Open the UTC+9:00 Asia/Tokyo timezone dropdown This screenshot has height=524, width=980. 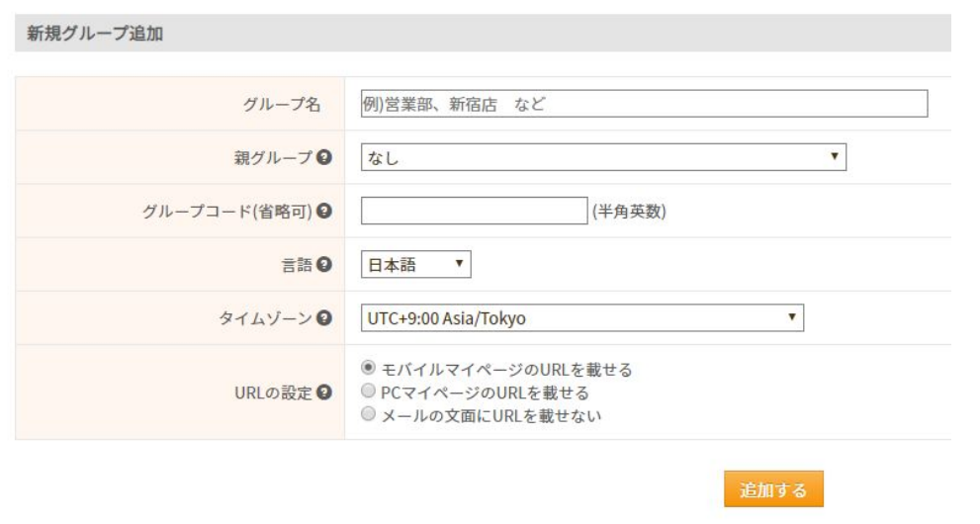pyautogui.click(x=581, y=318)
